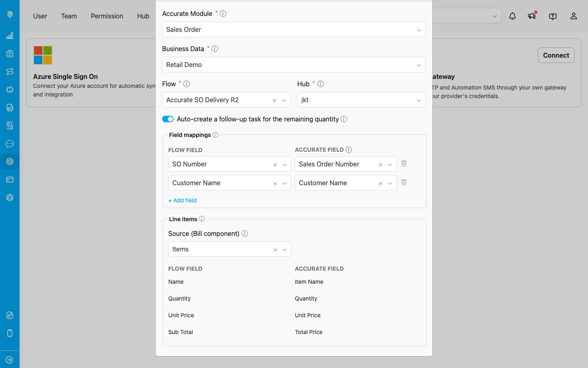This screenshot has height=368, width=588.
Task: Open the Flow Accurate SO Delivery R2 dropdown
Action: coord(226,100)
